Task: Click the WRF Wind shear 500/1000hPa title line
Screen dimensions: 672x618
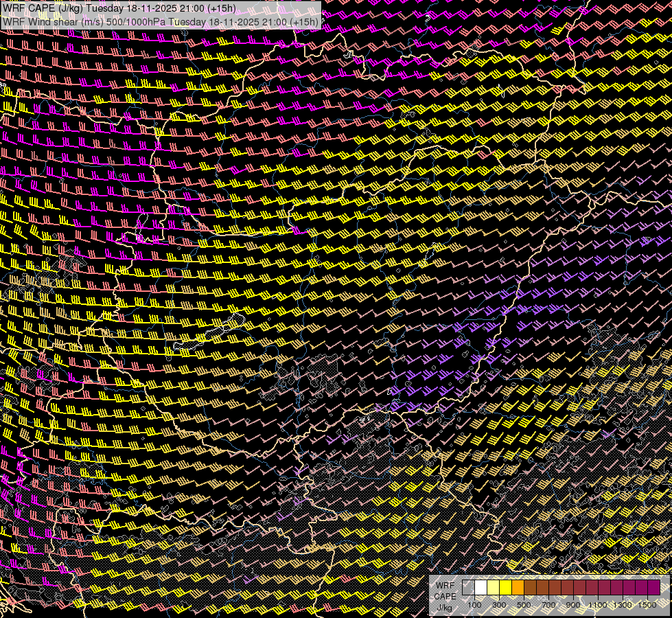Action: click(161, 22)
